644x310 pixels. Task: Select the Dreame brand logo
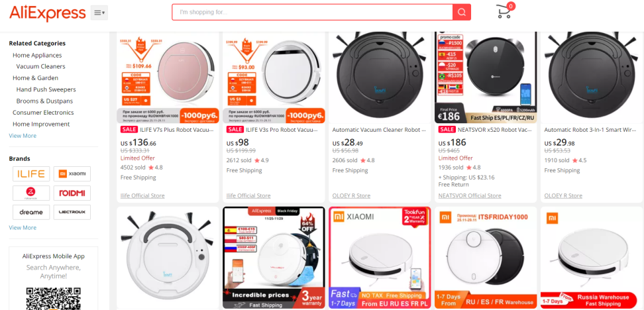click(x=31, y=212)
